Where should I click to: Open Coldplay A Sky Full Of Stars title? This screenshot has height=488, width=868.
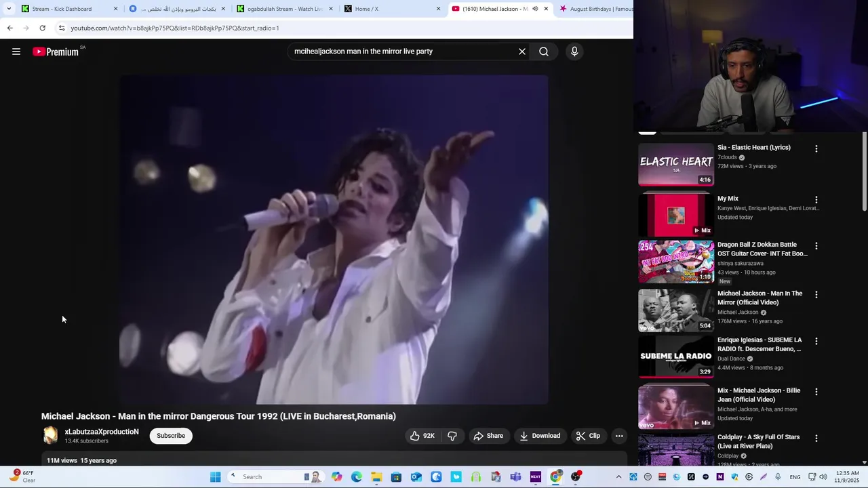point(759,441)
